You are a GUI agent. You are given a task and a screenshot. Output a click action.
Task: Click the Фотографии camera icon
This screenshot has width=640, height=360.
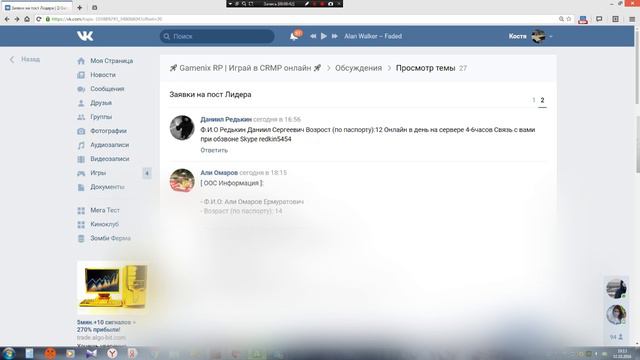(x=81, y=131)
